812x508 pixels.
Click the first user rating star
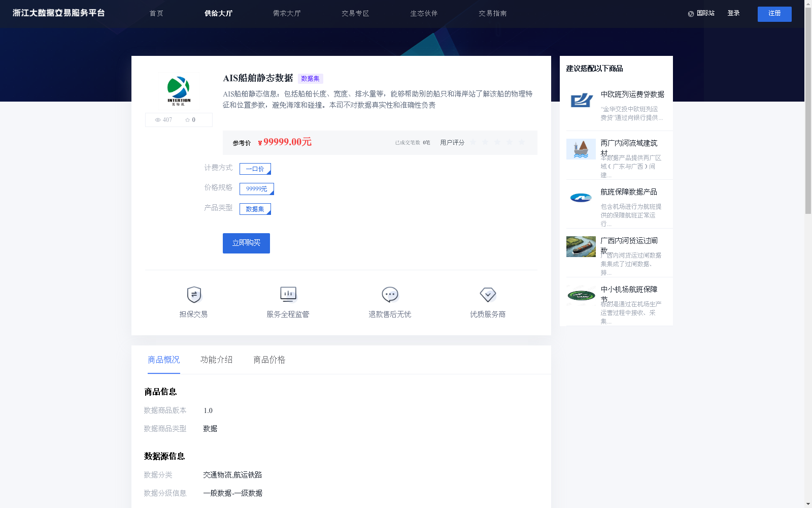point(473,142)
